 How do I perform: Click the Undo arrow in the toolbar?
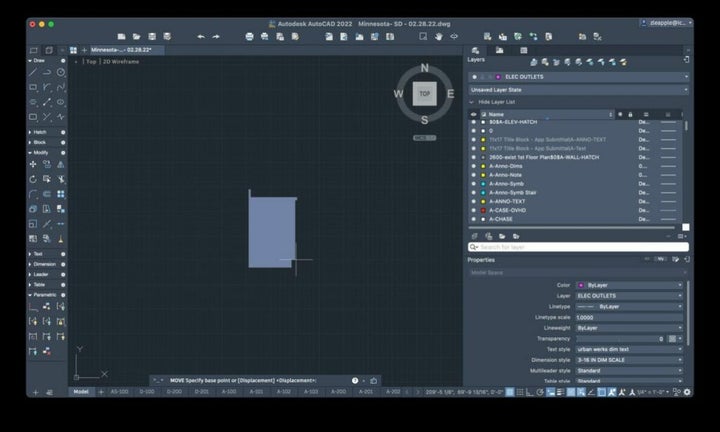[x=201, y=36]
